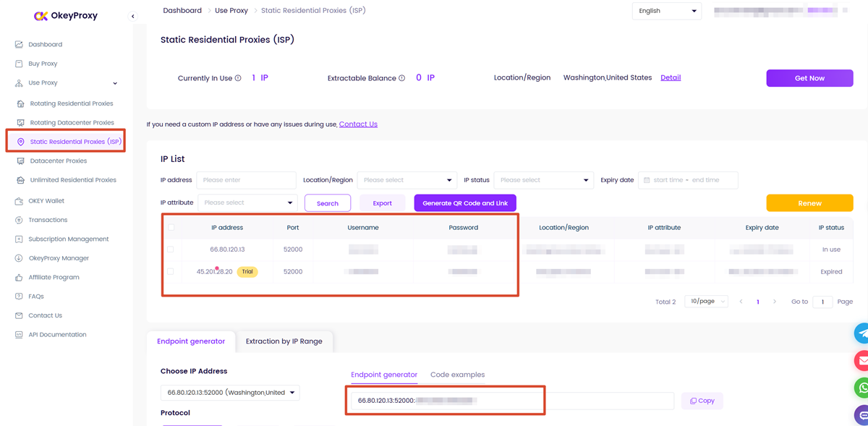Open the Choose IP Address dropdown
The width and height of the screenshot is (868, 426).
230,393
